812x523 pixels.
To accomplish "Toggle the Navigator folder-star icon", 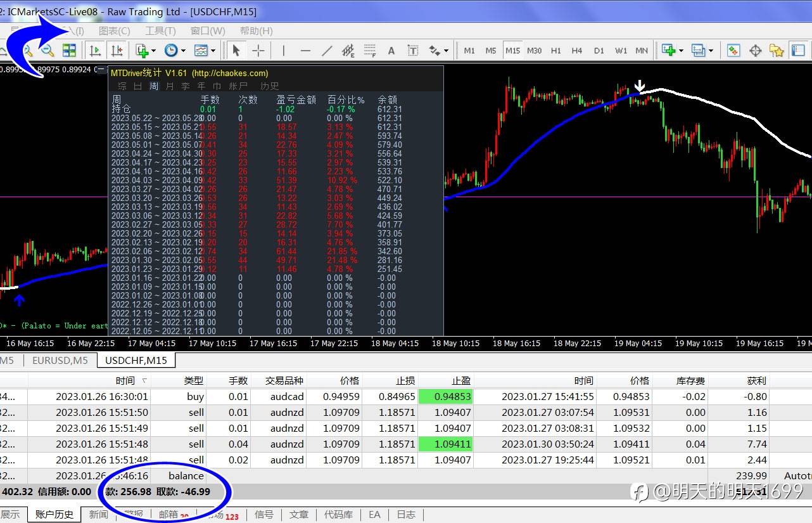I will [777, 51].
